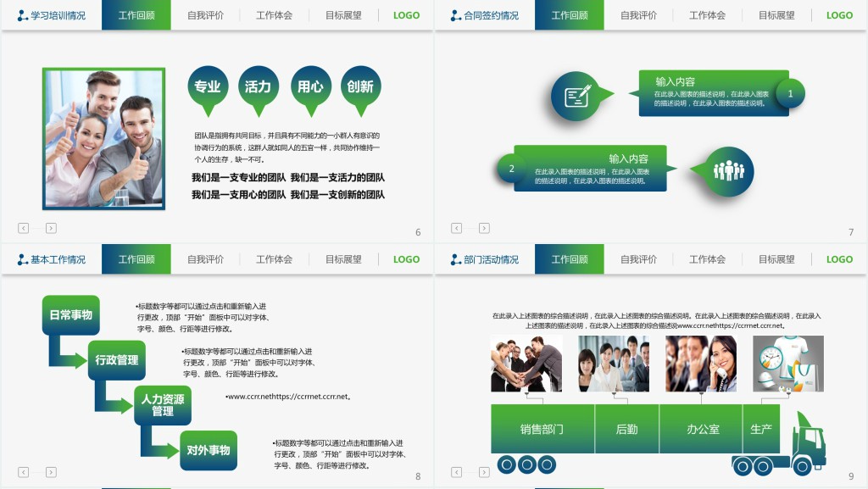Click the people group icon circle
This screenshot has width=868, height=489.
[x=727, y=170]
